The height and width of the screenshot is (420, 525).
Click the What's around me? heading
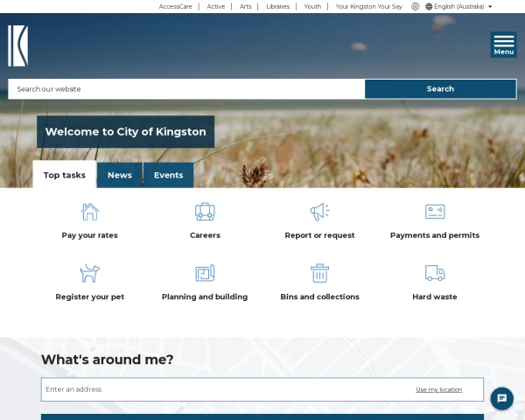[x=107, y=360]
